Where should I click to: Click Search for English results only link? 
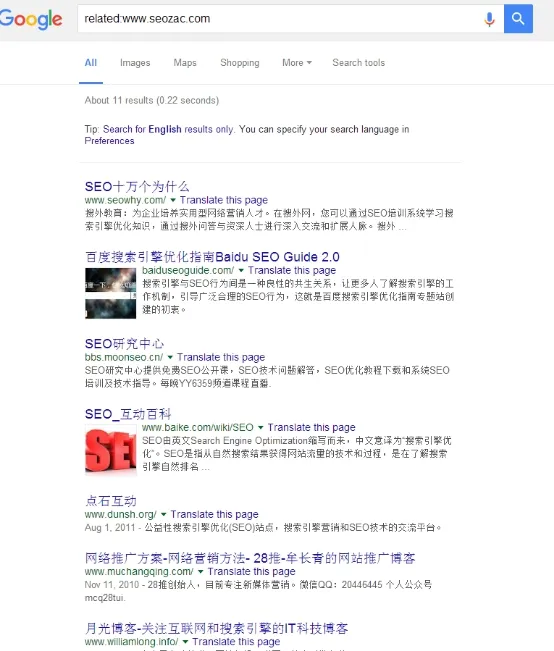point(168,130)
